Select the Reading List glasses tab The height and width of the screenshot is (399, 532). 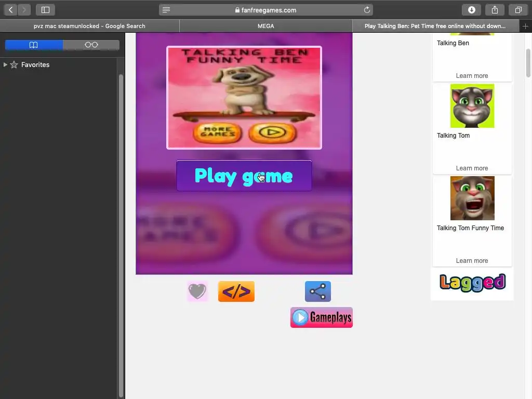[x=91, y=45]
